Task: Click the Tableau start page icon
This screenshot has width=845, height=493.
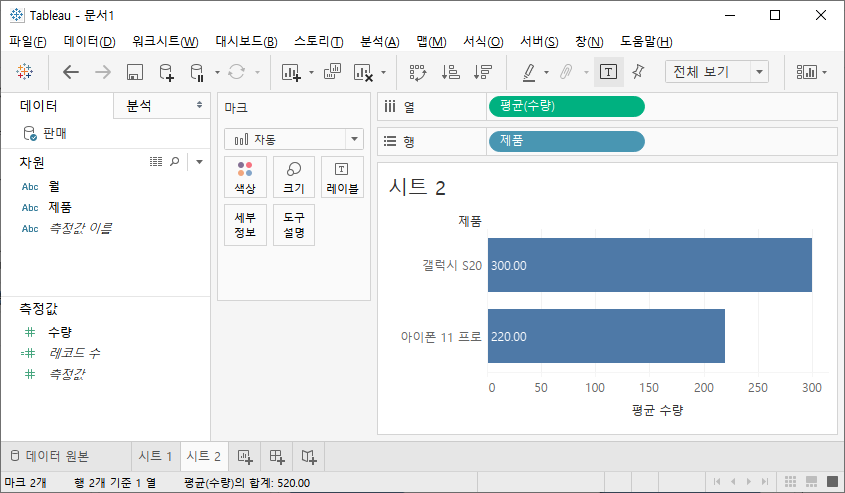Action: click(x=24, y=72)
